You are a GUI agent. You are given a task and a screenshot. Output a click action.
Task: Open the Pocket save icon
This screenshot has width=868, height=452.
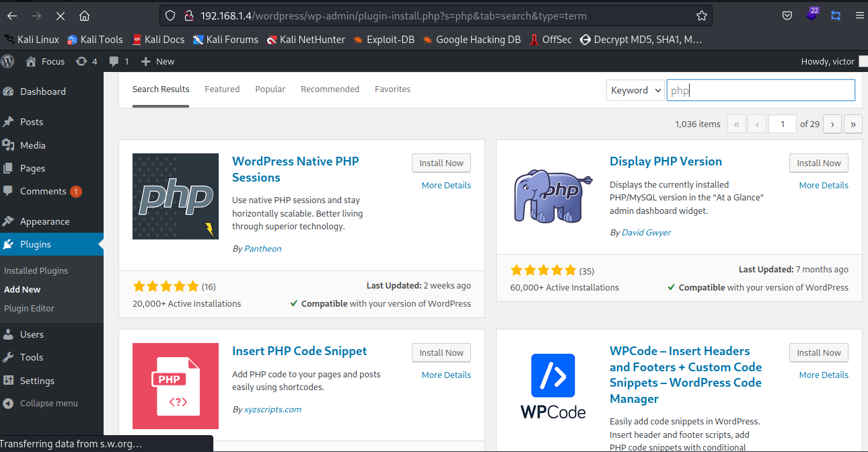pyautogui.click(x=787, y=15)
